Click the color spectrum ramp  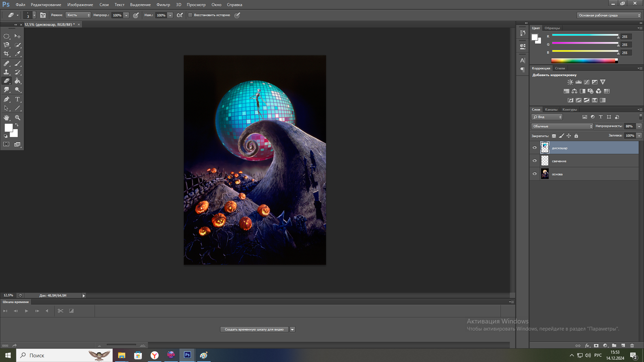pos(584,61)
